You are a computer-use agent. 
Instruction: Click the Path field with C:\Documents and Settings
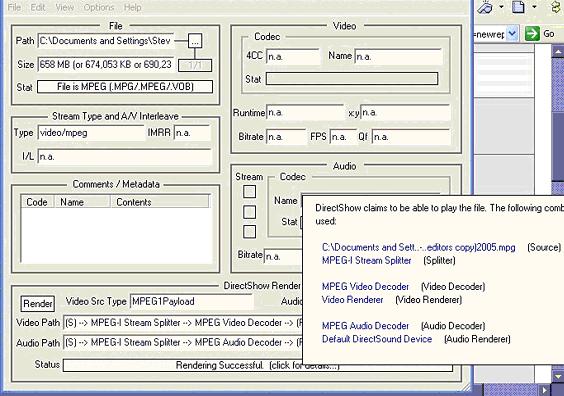click(x=106, y=41)
